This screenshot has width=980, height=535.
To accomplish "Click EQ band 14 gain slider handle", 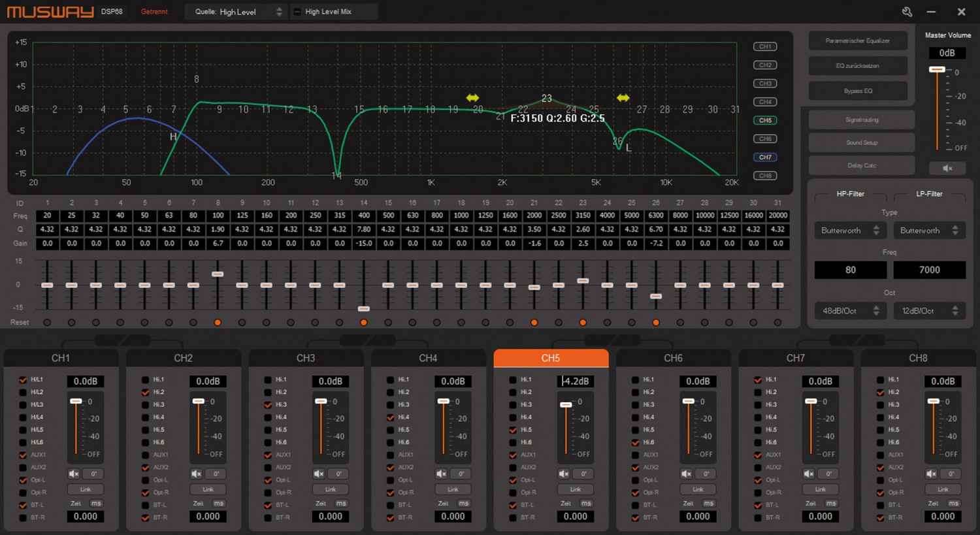I will [364, 308].
